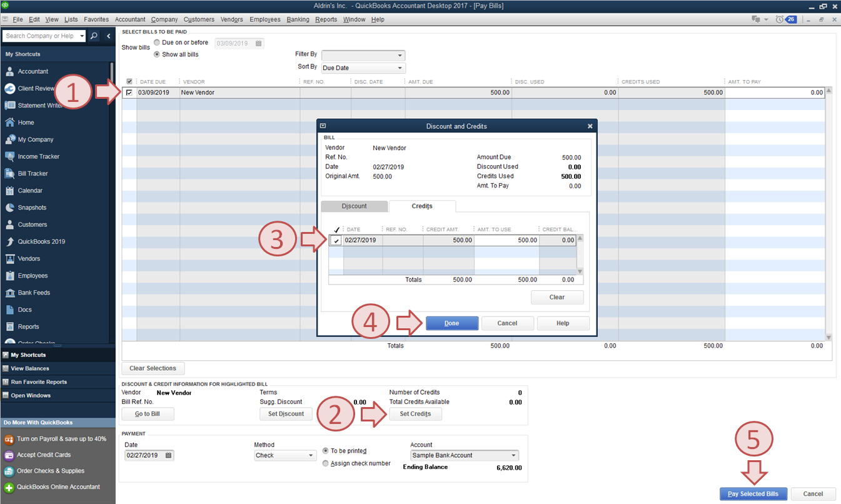
Task: Open Client Review shortcut icon
Action: pos(10,88)
